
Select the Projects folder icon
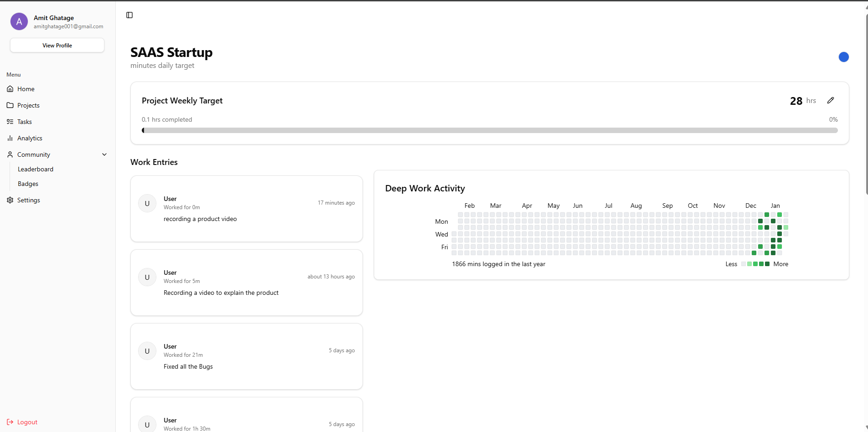(x=10, y=105)
